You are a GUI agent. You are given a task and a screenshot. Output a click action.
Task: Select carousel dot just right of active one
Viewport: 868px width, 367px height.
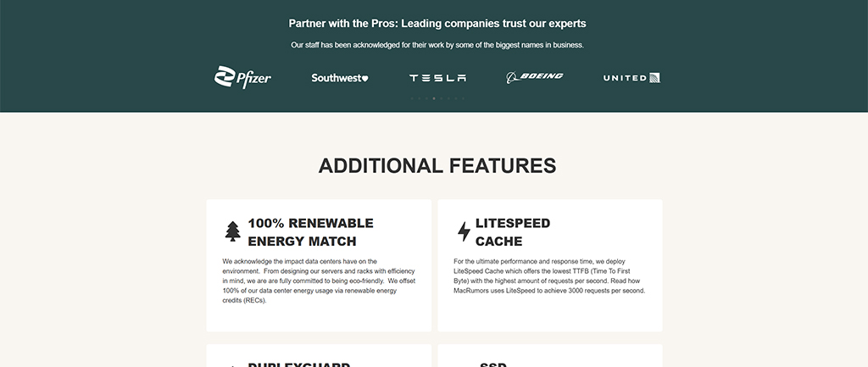(442, 98)
